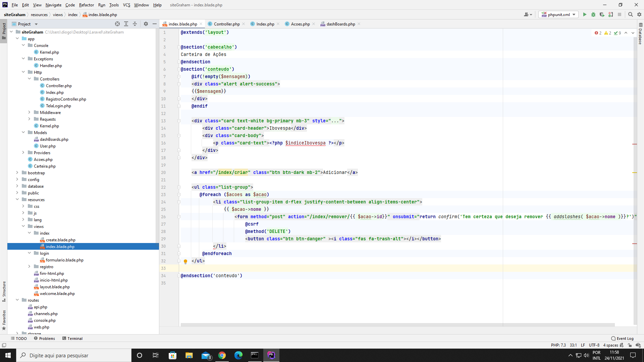The width and height of the screenshot is (644, 362).
Task: Run the phpunit.xml configuration
Action: pyautogui.click(x=585, y=14)
